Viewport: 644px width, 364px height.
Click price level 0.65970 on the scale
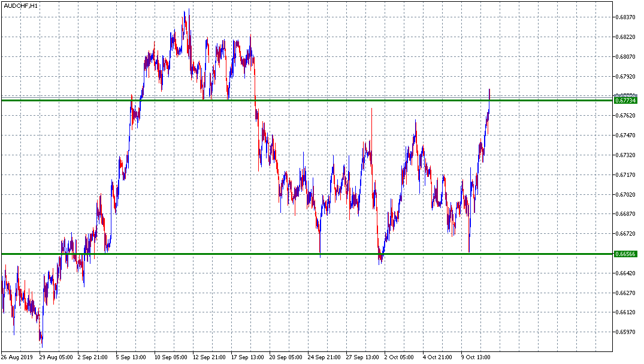(x=625, y=332)
